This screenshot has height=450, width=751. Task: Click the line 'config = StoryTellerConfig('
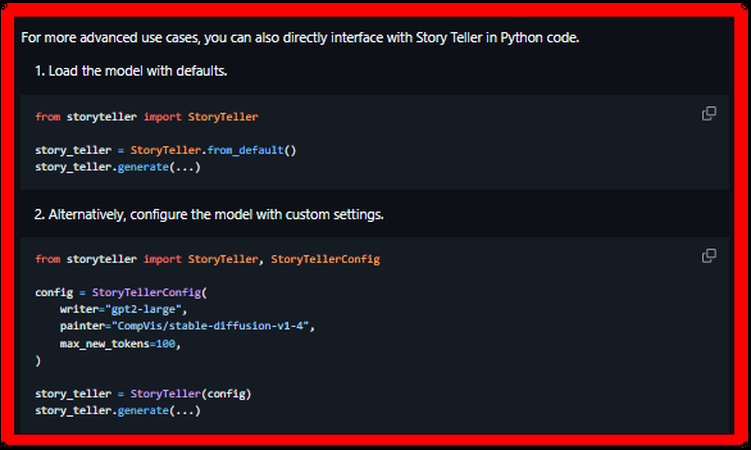point(121,292)
